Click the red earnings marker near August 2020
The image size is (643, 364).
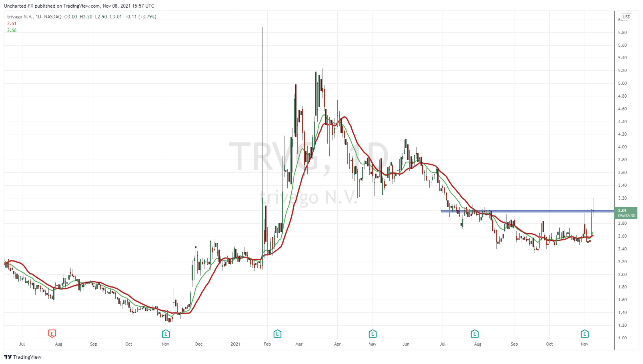pos(52,334)
